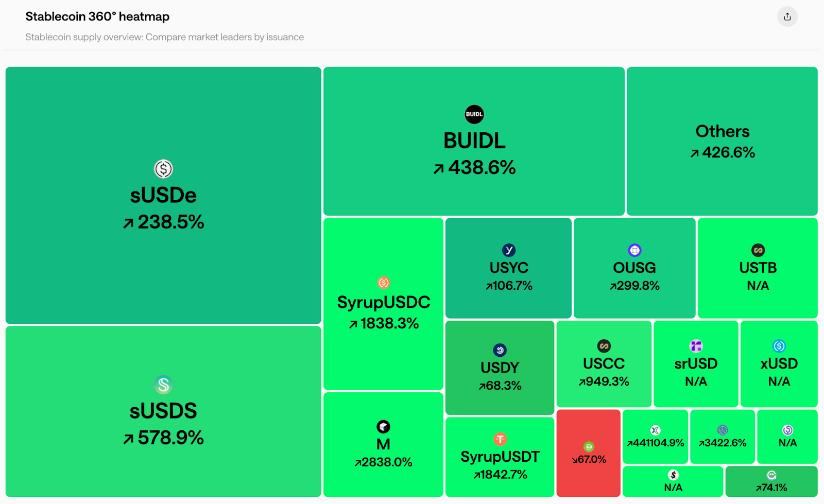Open the USTB N/A tile
Viewport: 824px width, 504px height.
[x=758, y=268]
